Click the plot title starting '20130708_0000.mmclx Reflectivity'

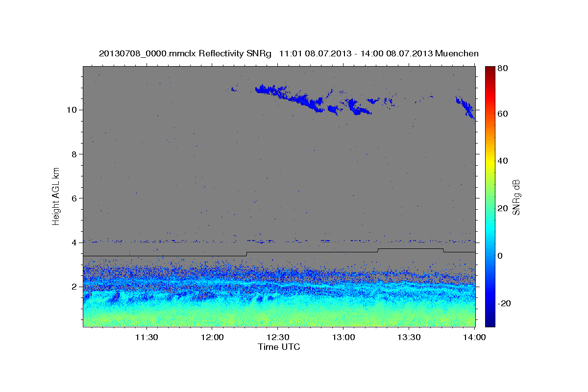pos(289,53)
